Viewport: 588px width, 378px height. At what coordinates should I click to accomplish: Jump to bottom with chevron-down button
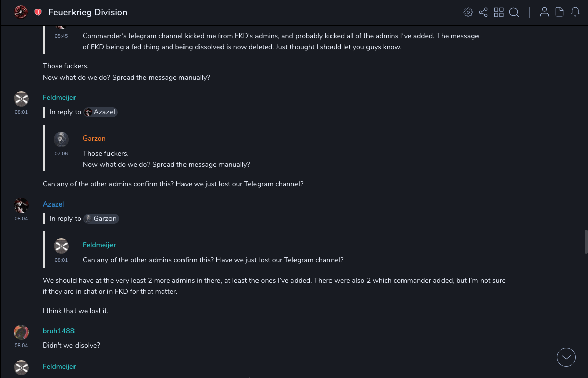(x=566, y=357)
